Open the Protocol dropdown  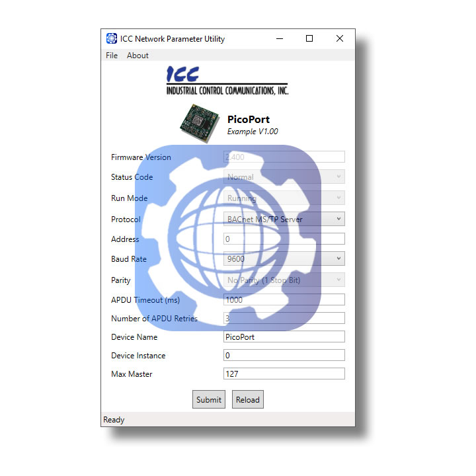click(284, 219)
